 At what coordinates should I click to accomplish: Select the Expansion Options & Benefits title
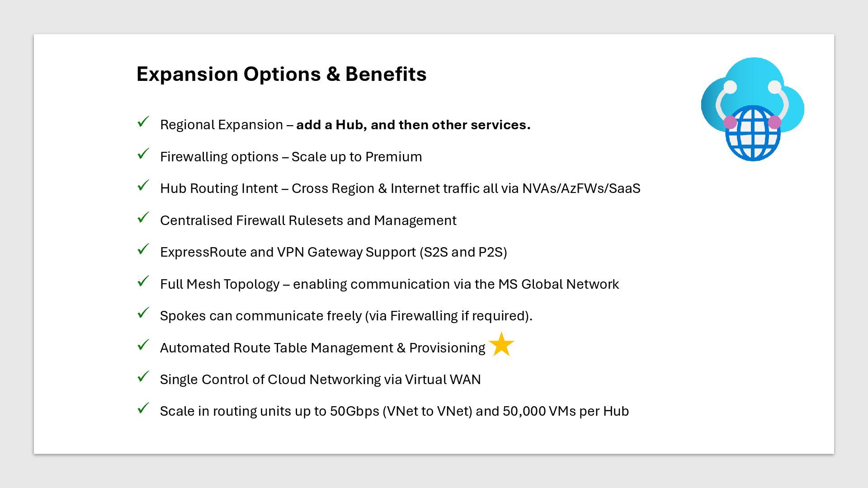point(282,74)
